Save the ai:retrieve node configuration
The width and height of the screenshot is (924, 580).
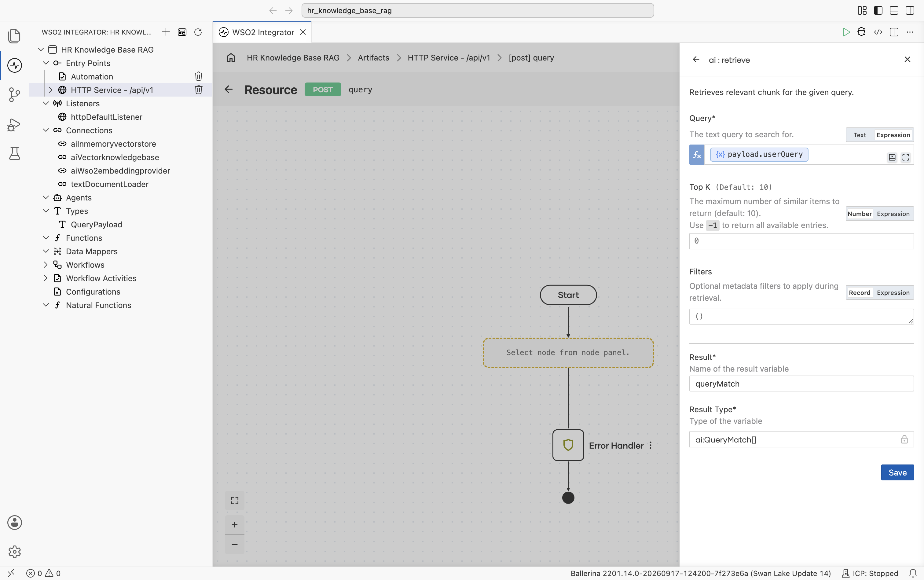point(897,473)
